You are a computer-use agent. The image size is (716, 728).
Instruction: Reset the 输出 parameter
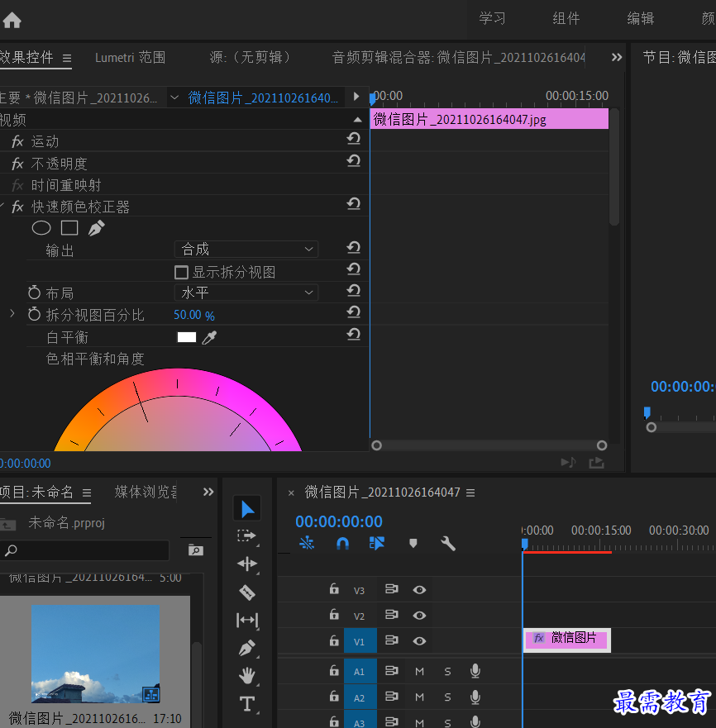coord(354,247)
